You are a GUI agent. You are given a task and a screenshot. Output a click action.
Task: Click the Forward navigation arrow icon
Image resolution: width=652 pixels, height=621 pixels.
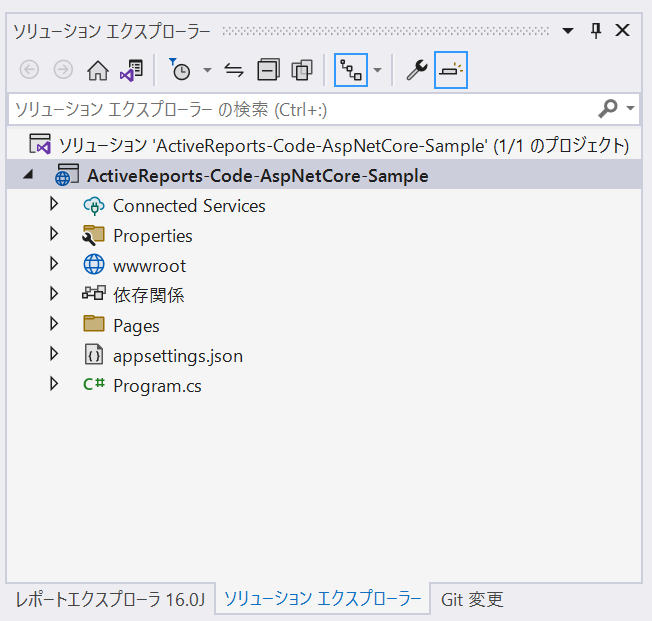pyautogui.click(x=63, y=69)
